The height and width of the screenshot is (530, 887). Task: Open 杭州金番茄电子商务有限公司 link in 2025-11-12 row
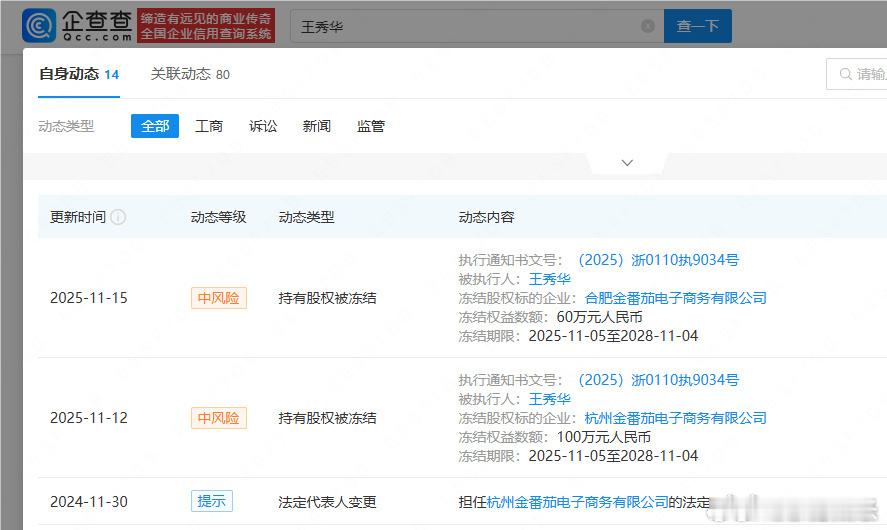pos(675,418)
